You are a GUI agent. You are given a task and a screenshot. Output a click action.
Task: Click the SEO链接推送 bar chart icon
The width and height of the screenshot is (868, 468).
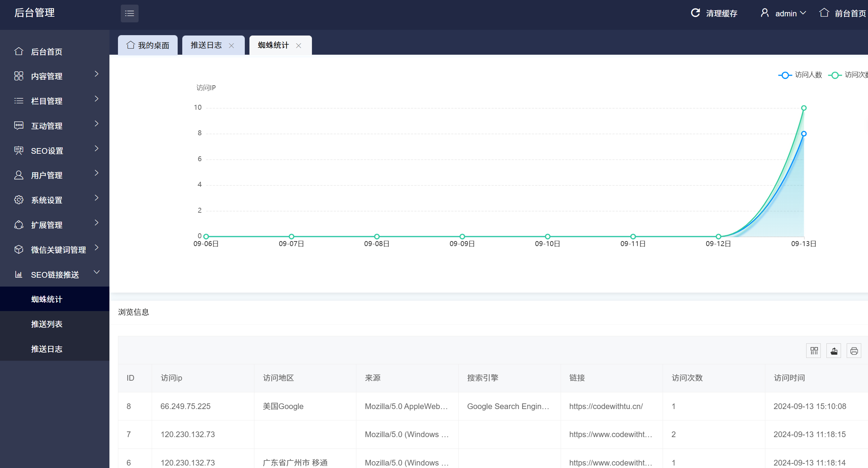click(x=19, y=274)
